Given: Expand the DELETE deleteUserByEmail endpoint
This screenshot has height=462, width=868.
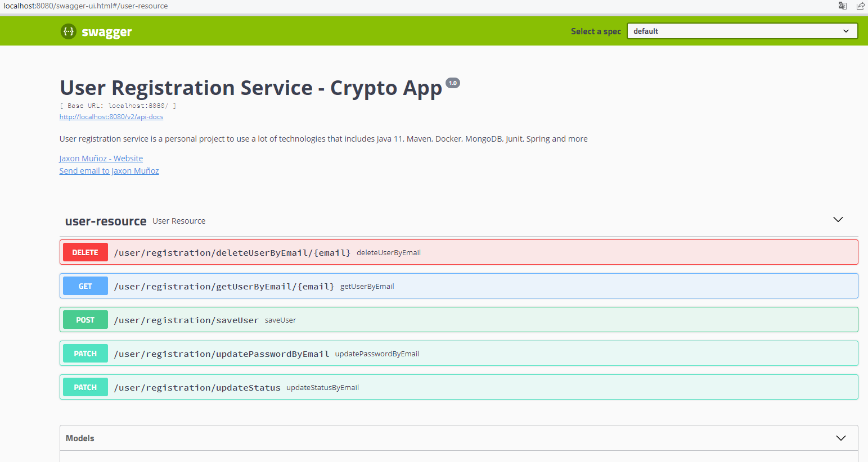Looking at the screenshot, I should tap(458, 252).
